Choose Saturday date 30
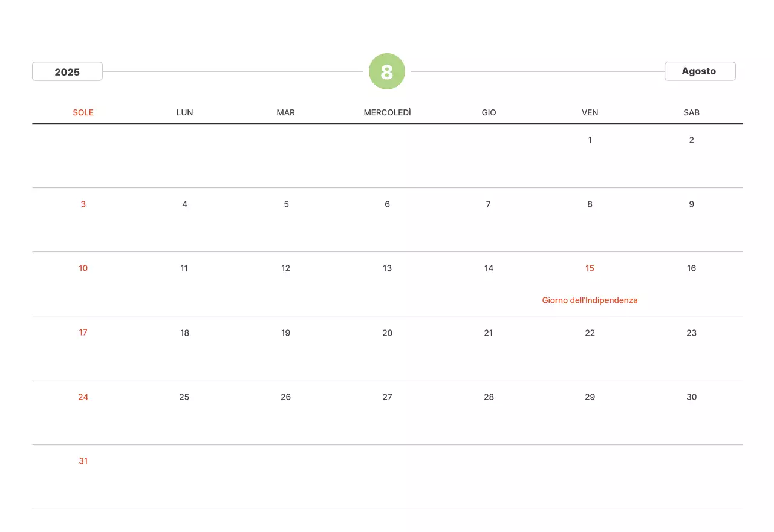 click(x=691, y=397)
